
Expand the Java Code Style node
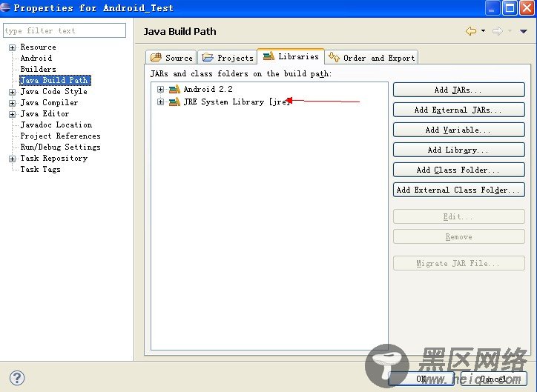coord(12,92)
